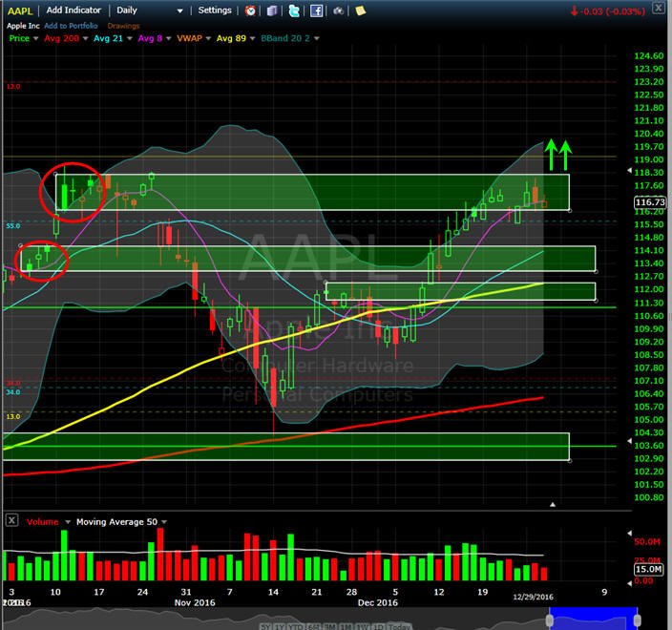672x630 pixels.
Task: Click the AAPL ticker symbol field
Action: [20, 11]
